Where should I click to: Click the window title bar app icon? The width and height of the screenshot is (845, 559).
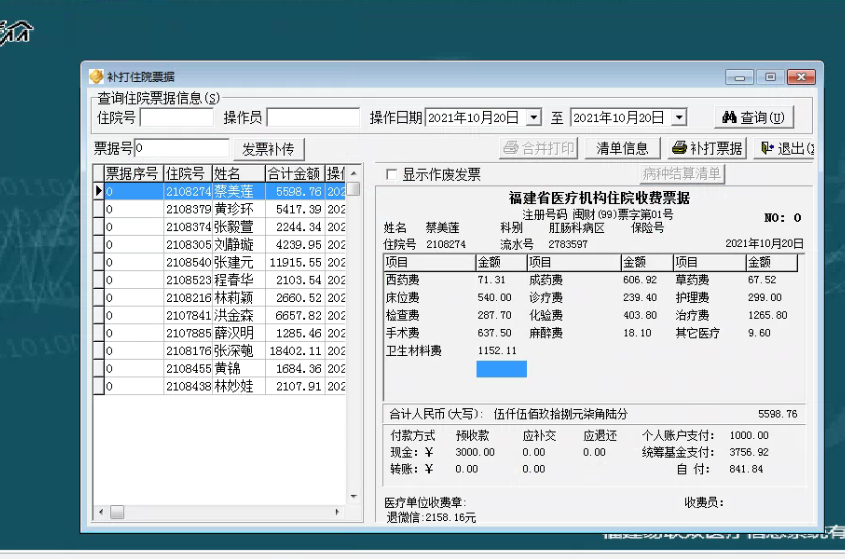tap(96, 77)
